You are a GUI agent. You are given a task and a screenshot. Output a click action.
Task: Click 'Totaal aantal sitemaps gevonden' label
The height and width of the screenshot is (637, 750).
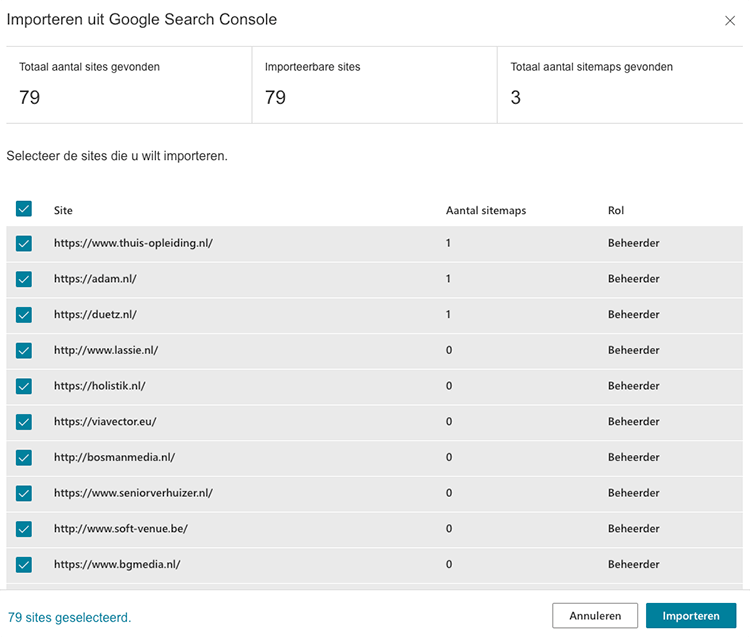[592, 67]
